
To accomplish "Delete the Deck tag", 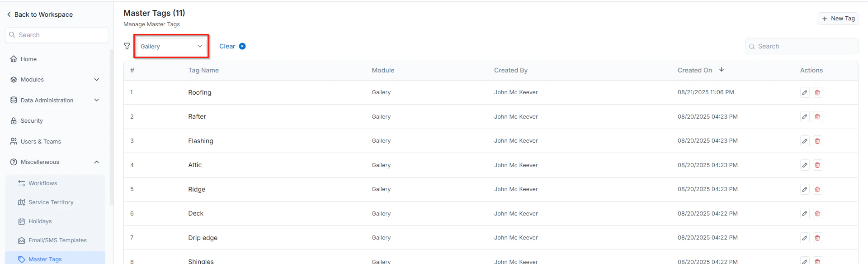I will 817,214.
